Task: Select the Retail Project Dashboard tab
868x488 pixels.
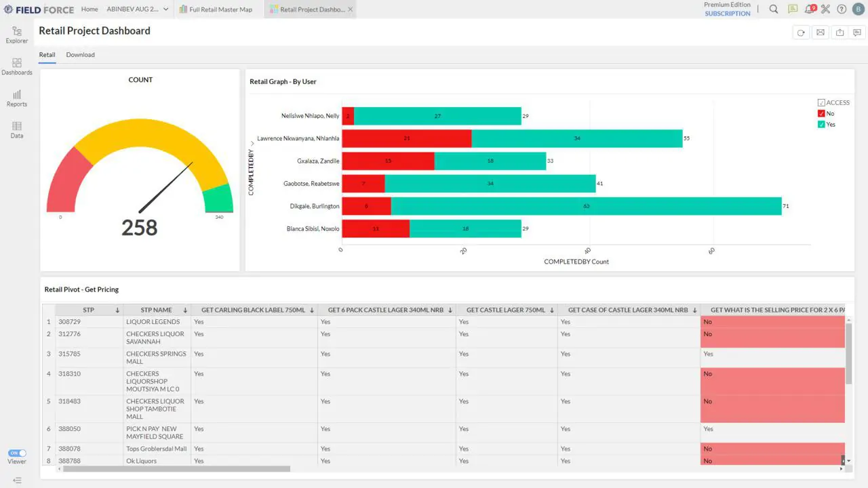Action: [309, 9]
